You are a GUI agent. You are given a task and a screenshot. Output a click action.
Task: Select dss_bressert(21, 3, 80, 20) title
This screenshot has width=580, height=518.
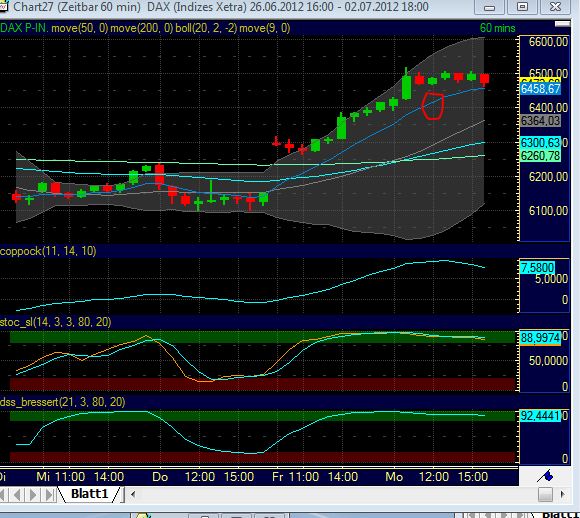point(63,402)
